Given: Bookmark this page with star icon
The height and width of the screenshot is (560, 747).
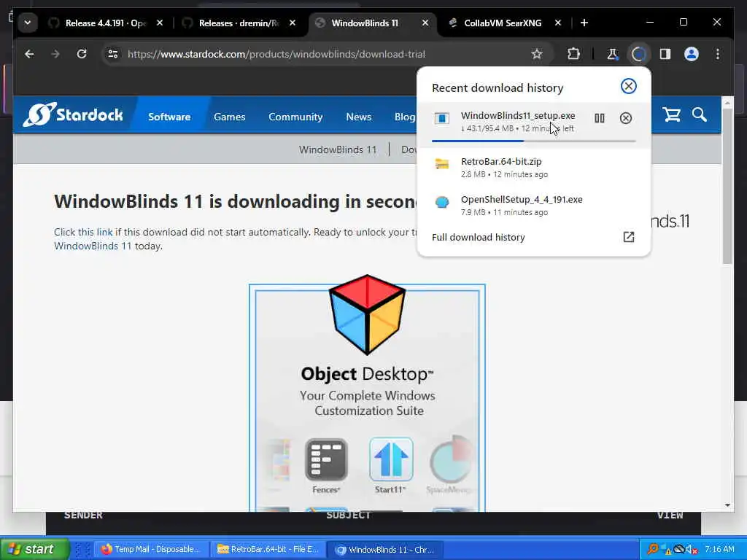Looking at the screenshot, I should pos(537,54).
